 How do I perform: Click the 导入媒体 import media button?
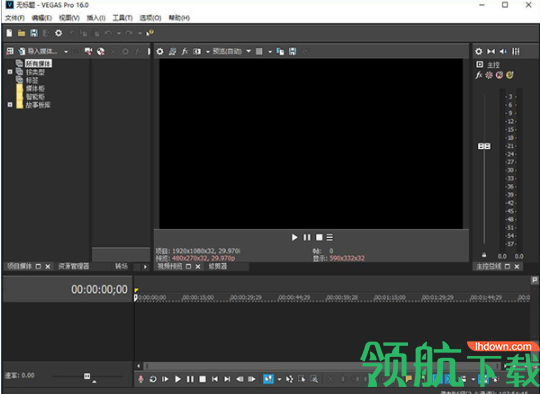(x=38, y=51)
